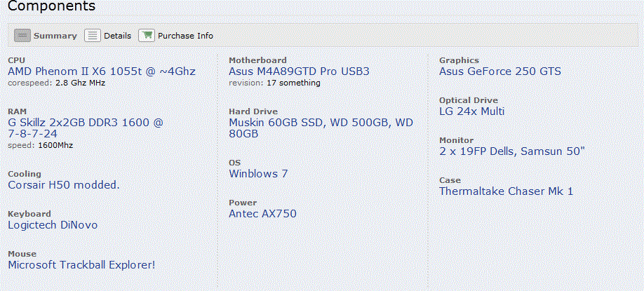Follow the Winblows 7 OS link

pyautogui.click(x=258, y=174)
